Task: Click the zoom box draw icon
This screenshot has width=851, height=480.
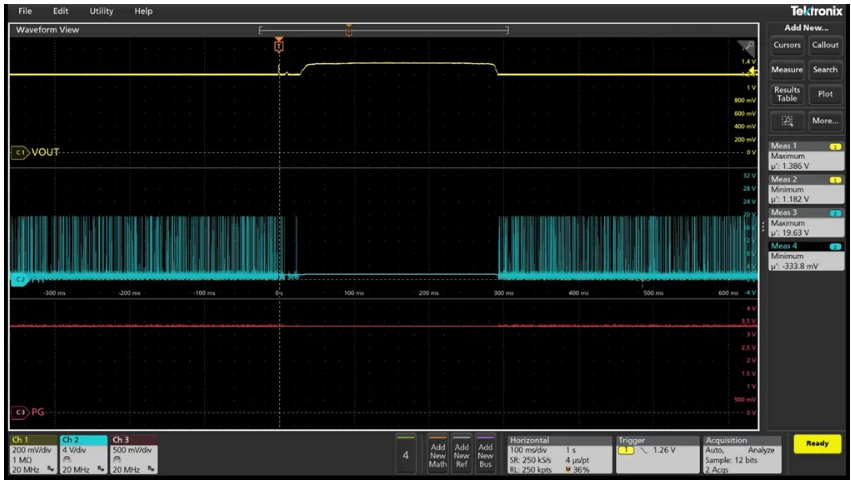Action: click(x=787, y=121)
